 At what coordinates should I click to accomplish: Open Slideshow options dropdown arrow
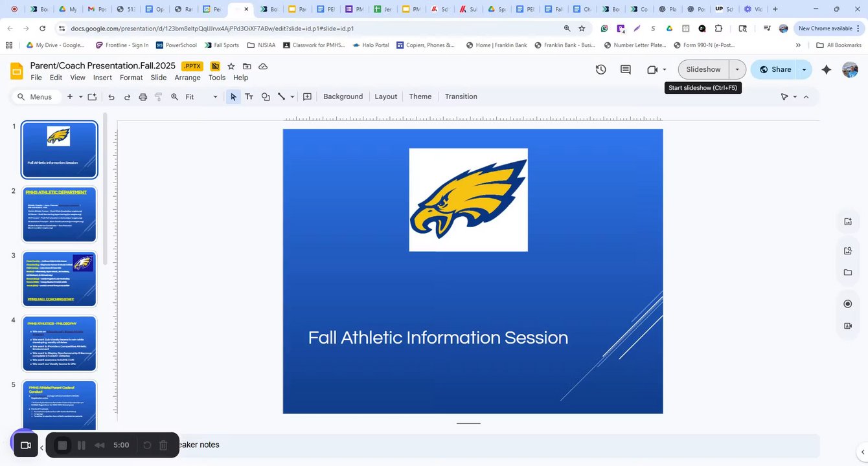point(737,69)
